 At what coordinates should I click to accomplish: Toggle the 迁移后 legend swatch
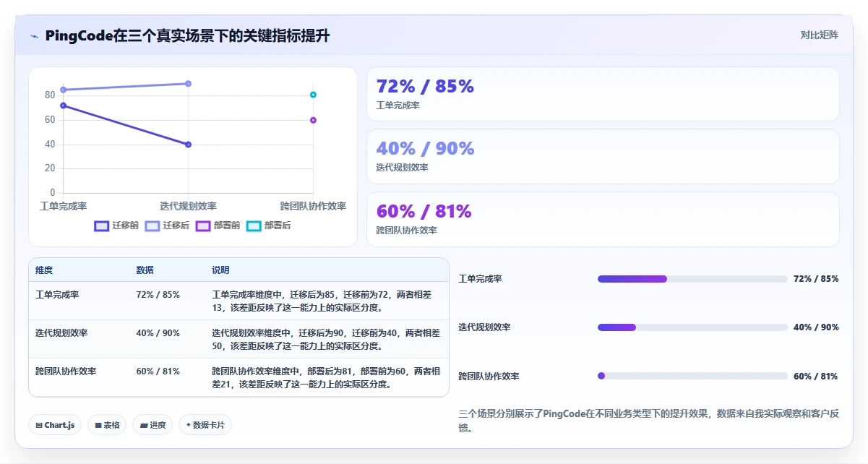(152, 225)
